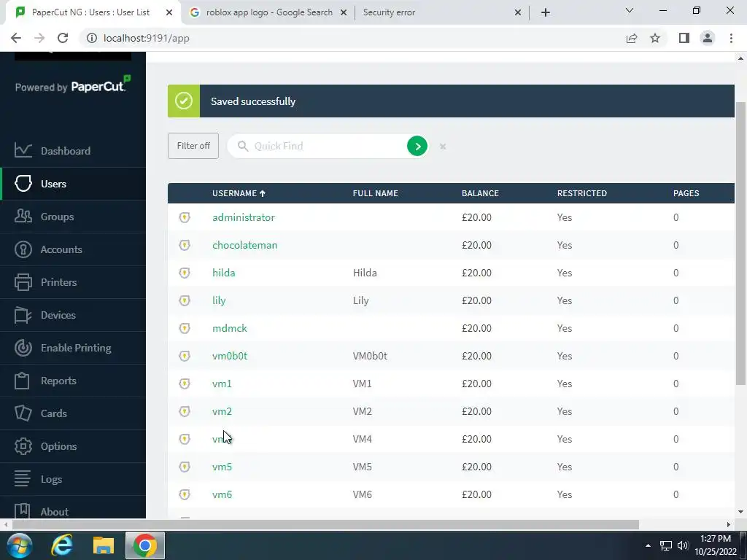
Task: Open File Explorer from taskbar
Action: point(104,545)
